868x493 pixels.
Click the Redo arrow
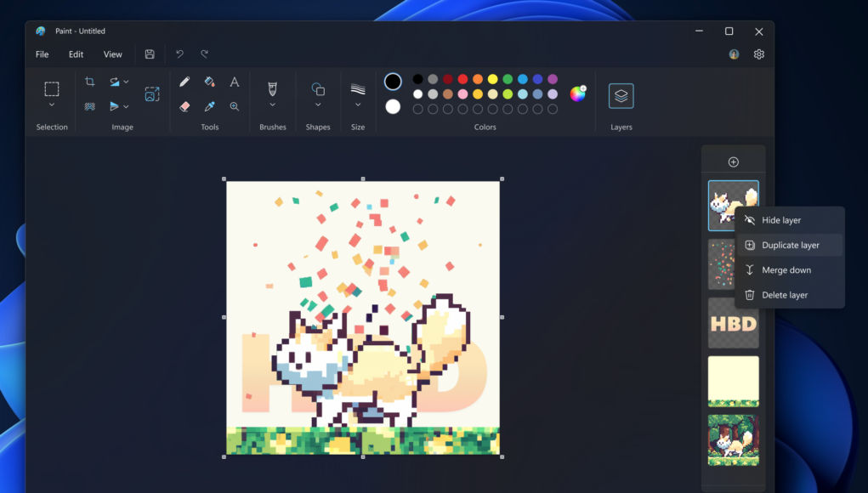click(x=204, y=54)
